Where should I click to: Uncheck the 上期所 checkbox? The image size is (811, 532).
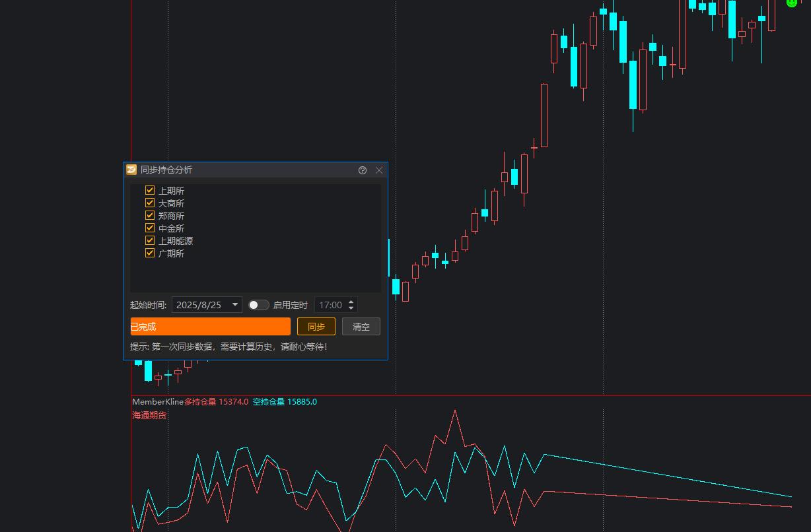[x=150, y=190]
